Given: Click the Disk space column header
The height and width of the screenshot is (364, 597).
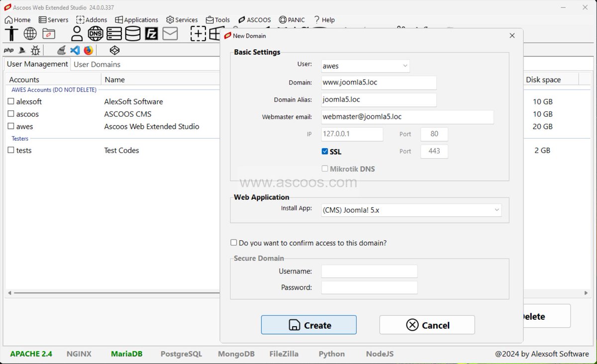Looking at the screenshot, I should [x=550, y=80].
